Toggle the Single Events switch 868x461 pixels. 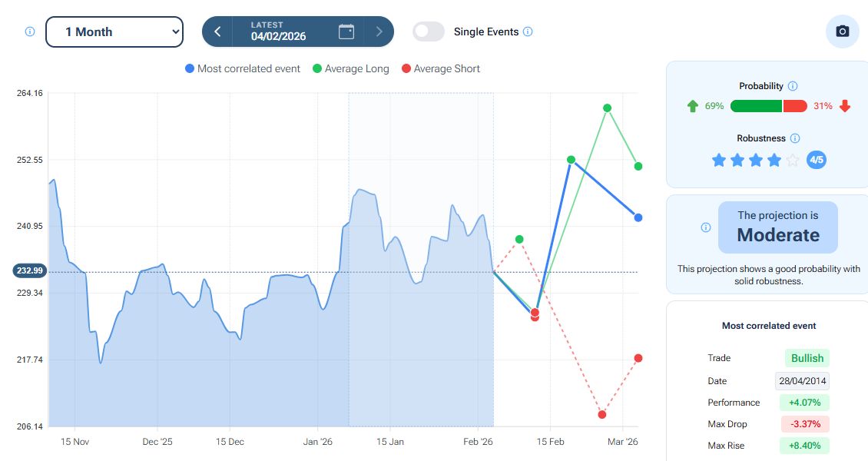(429, 32)
